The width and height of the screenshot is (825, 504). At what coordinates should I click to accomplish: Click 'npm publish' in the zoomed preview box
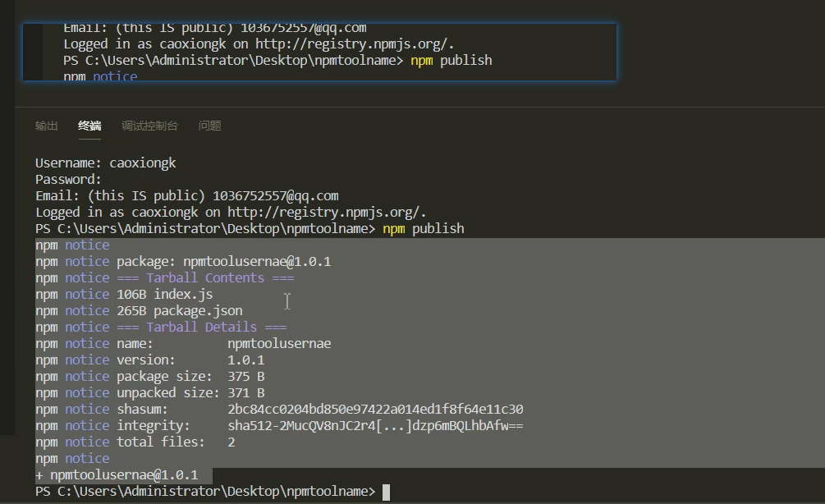point(451,61)
